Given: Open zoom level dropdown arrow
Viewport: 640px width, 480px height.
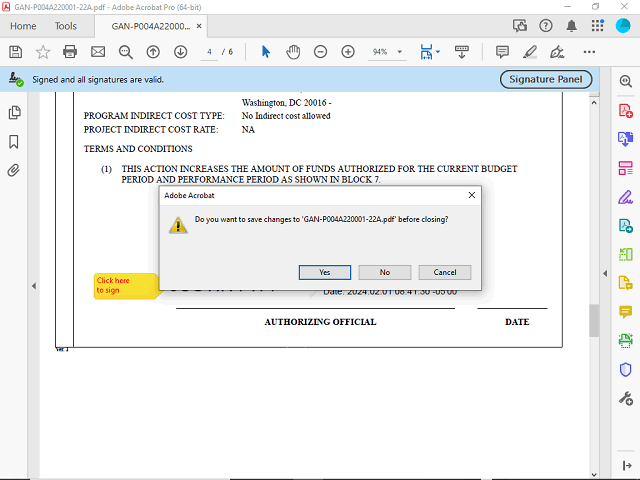Looking at the screenshot, I should (x=400, y=52).
